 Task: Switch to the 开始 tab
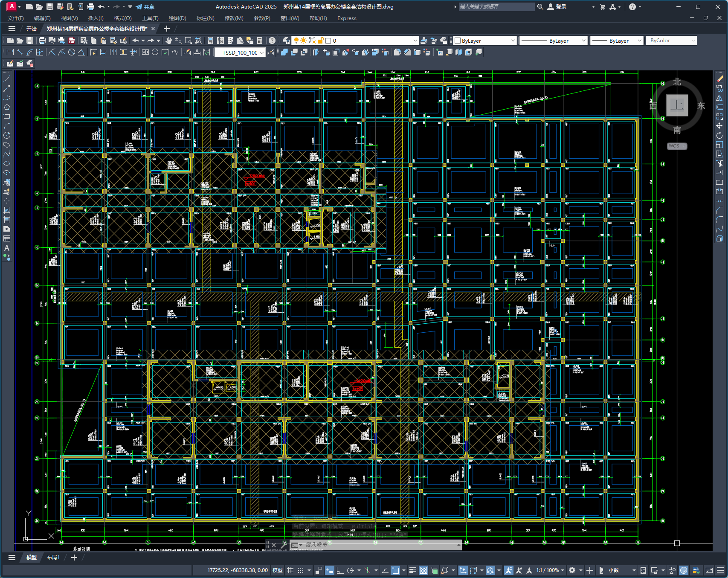31,29
